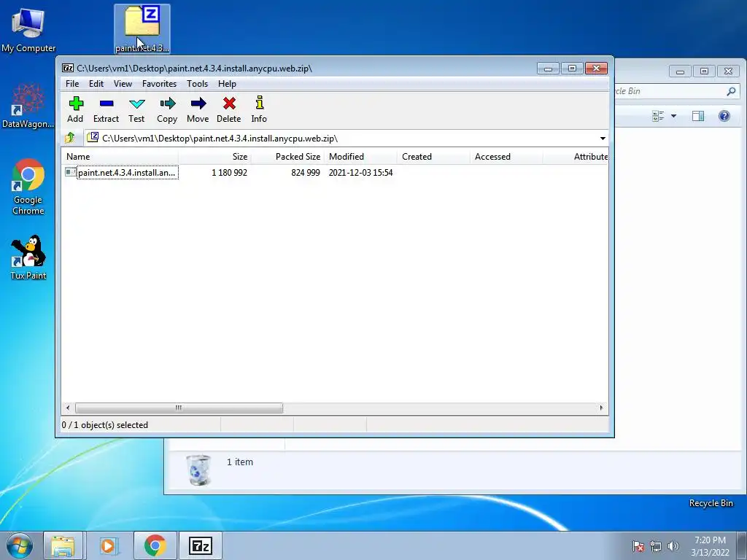Maximize the 7-Zip window

point(572,69)
